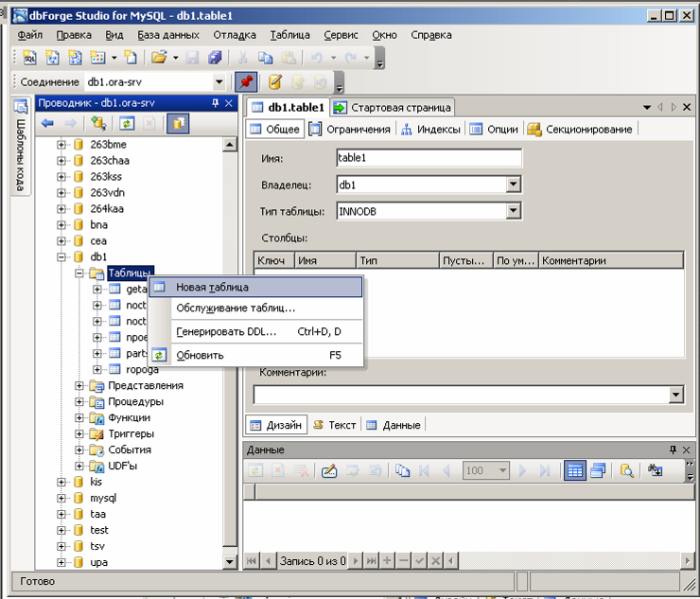Switch to Секционирование tab
This screenshot has height=599, width=700.
(580, 129)
